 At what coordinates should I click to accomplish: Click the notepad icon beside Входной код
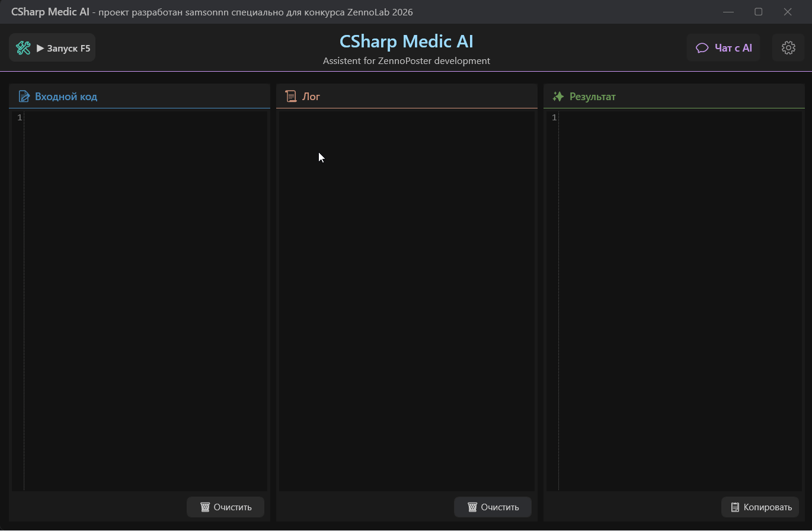(x=24, y=97)
